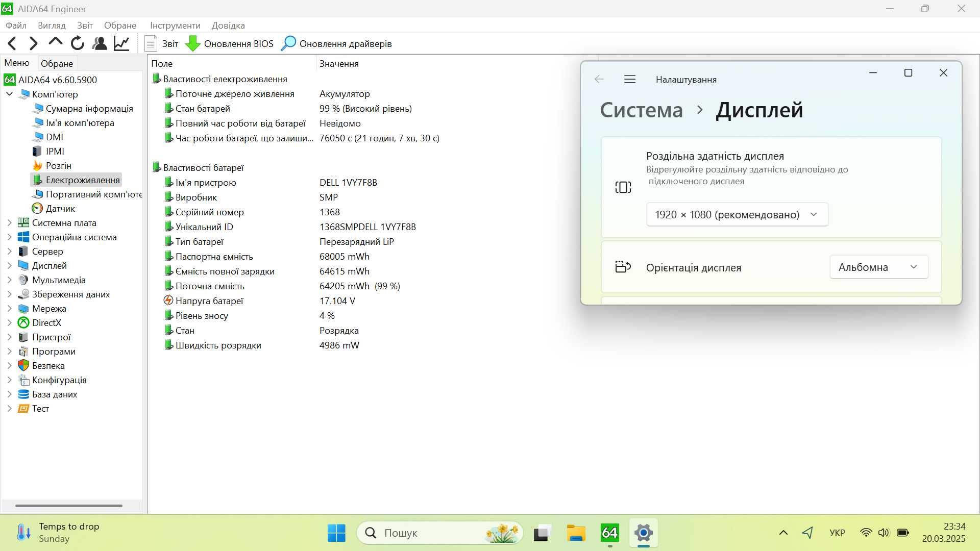Click Settings window back arrow
980x551 pixels.
(x=599, y=79)
